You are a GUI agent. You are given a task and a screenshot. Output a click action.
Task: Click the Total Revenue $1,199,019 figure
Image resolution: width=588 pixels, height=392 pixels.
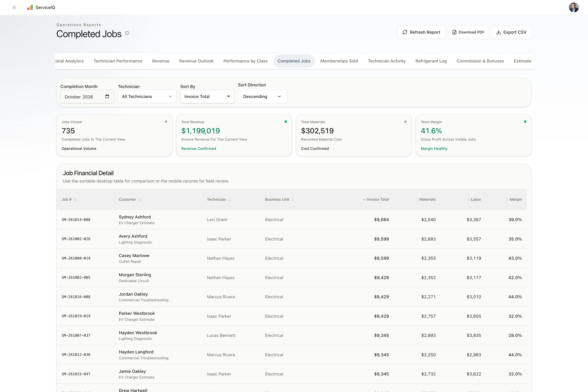pos(200,131)
